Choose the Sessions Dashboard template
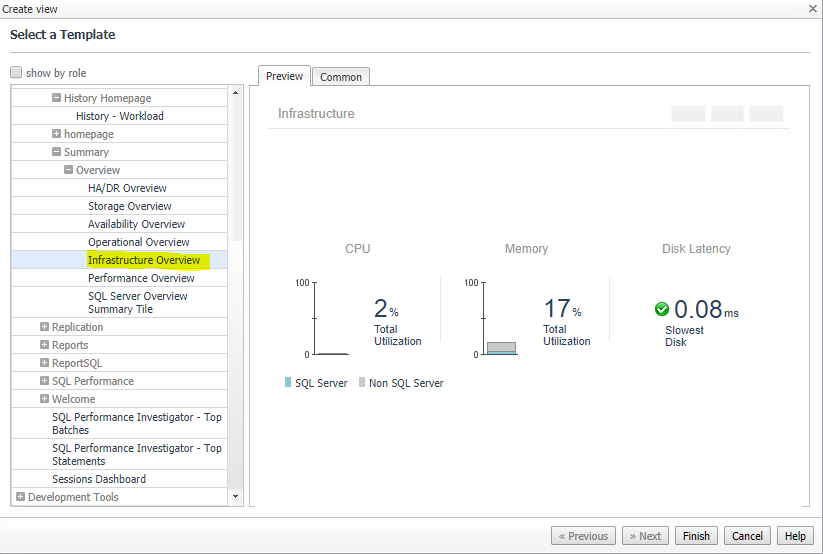The image size is (823, 554). tap(99, 479)
